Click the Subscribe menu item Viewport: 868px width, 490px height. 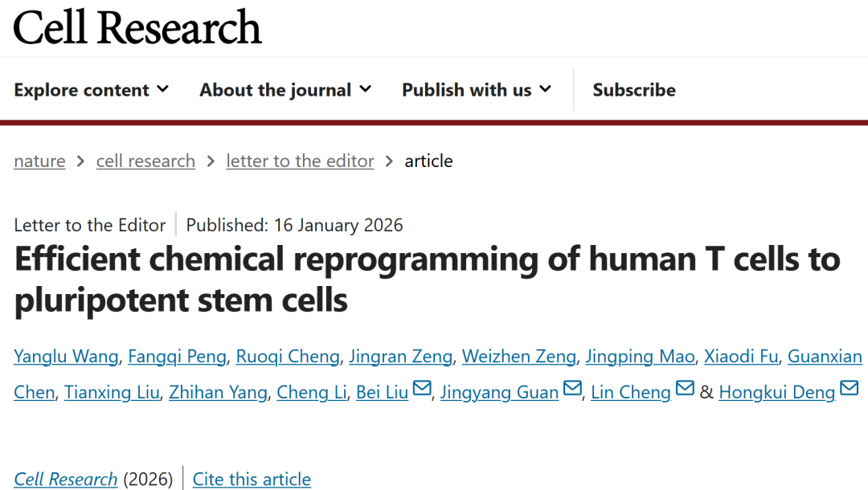click(634, 90)
